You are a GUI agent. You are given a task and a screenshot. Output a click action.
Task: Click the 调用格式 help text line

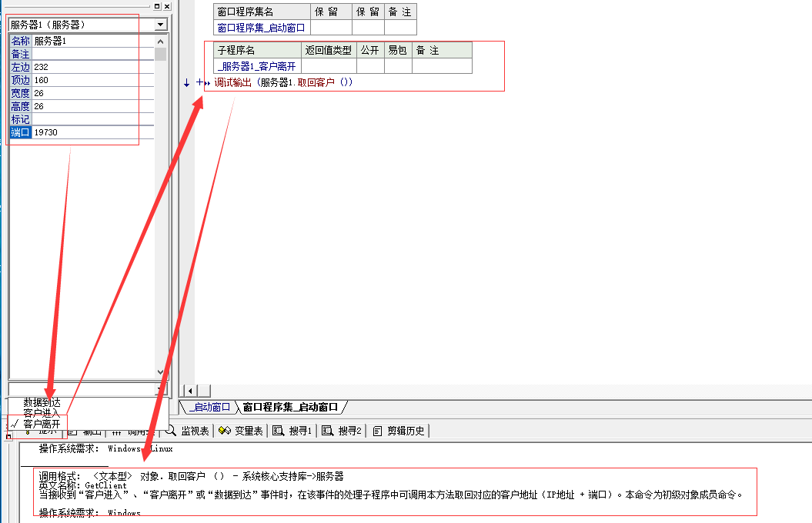(191, 476)
